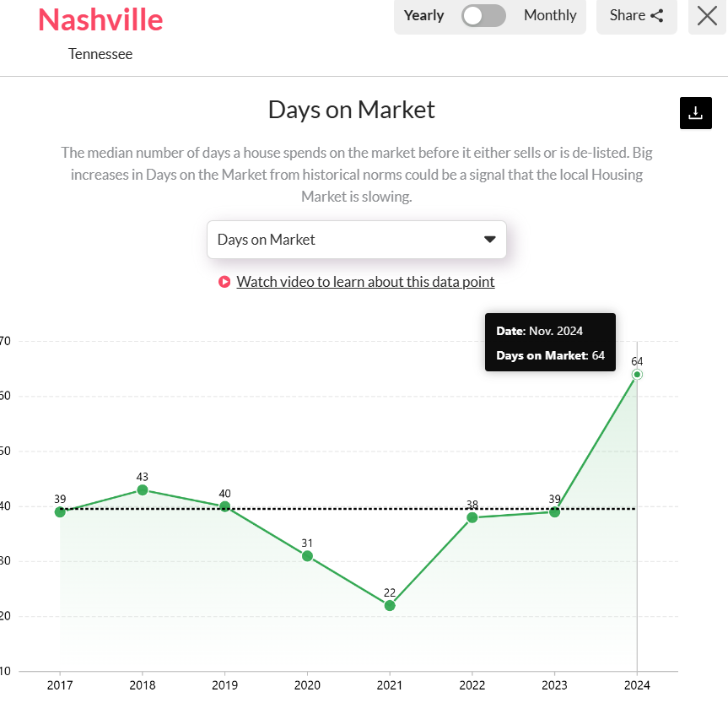Expand the metric selector combo box
The width and height of the screenshot is (728, 703).
(x=356, y=240)
